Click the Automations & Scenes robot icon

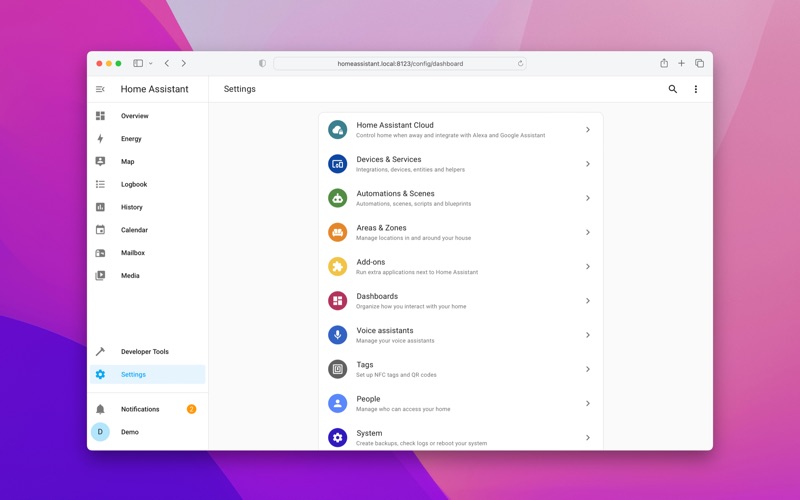(337, 198)
